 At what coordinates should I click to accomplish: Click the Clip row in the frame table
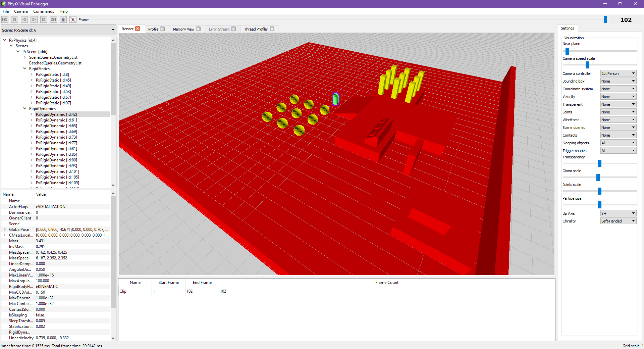coord(336,291)
